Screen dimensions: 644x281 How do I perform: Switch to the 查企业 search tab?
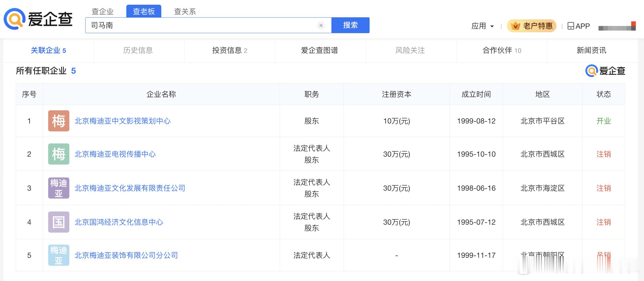point(103,11)
